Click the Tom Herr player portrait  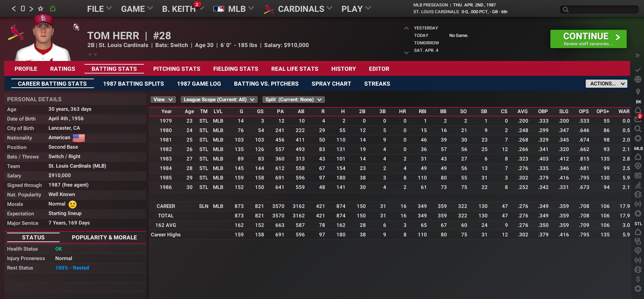pos(43,38)
